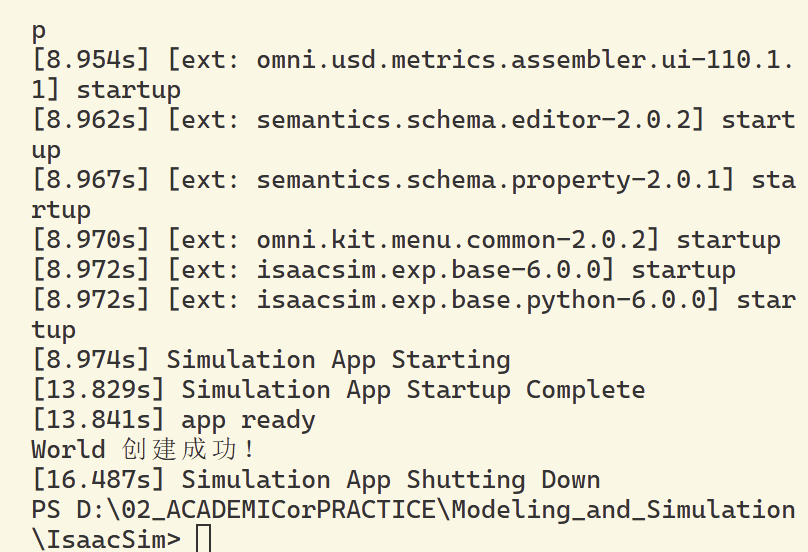Click the wrapped "rtup" text fragment
Viewport: 808px width, 552px height.
click(61, 210)
